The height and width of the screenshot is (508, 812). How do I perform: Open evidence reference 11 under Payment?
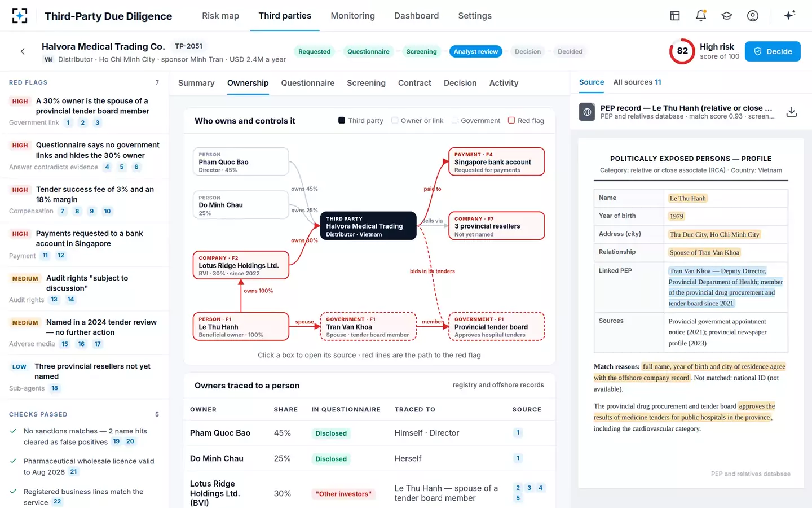46,256
